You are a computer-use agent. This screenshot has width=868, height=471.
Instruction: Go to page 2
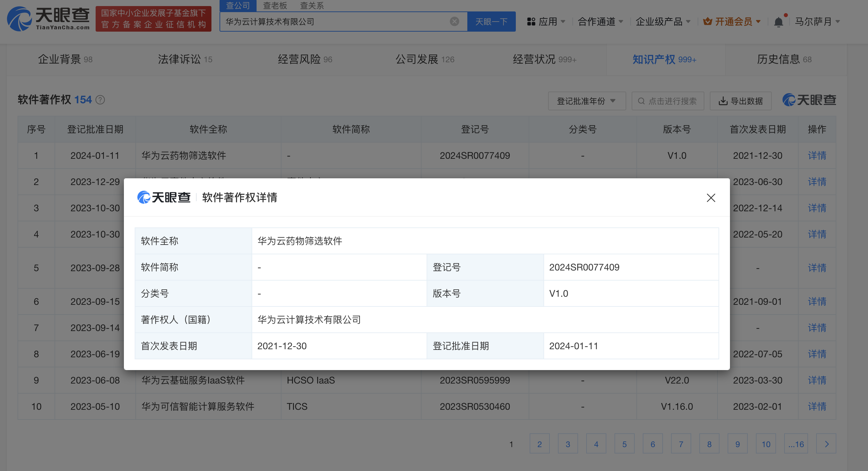coord(539,444)
